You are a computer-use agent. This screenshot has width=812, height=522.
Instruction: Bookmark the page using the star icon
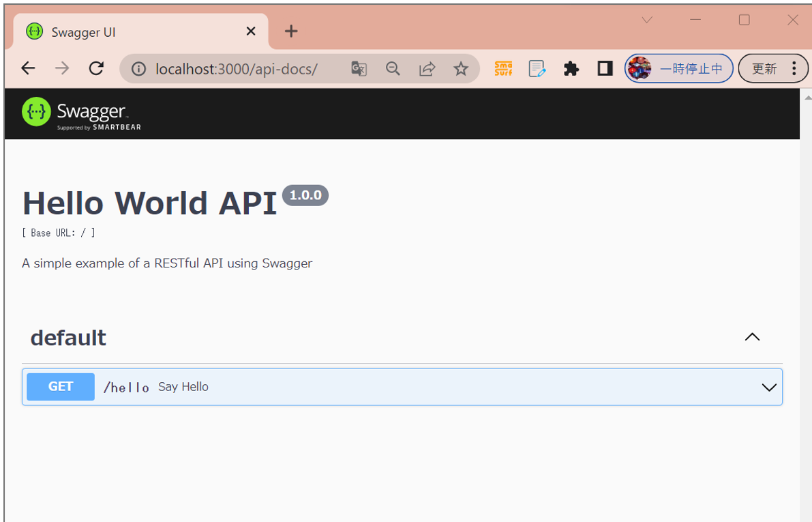pyautogui.click(x=461, y=68)
